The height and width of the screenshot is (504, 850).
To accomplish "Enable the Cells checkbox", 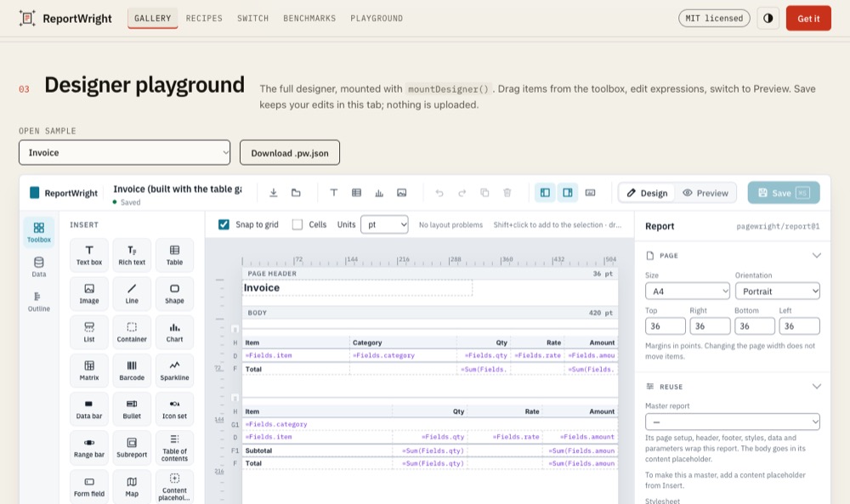I will coord(297,224).
